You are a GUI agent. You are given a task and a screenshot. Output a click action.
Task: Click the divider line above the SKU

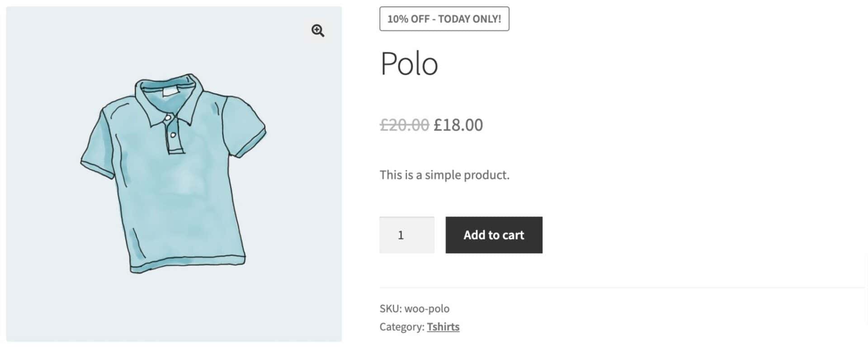click(x=622, y=287)
